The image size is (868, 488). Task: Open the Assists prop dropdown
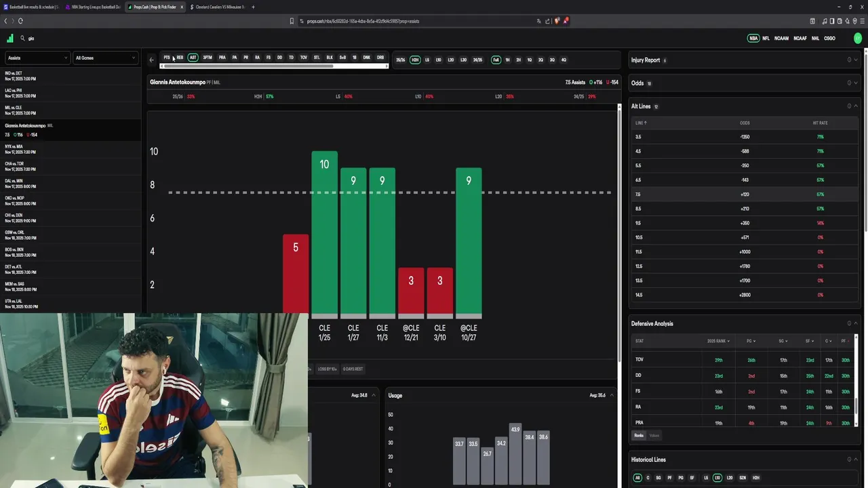37,58
